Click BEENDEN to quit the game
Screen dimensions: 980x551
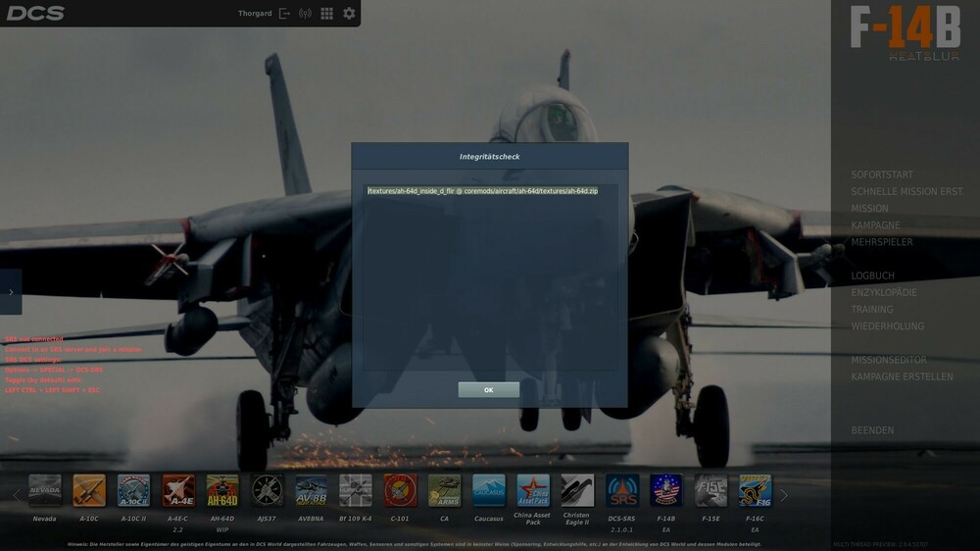click(872, 430)
